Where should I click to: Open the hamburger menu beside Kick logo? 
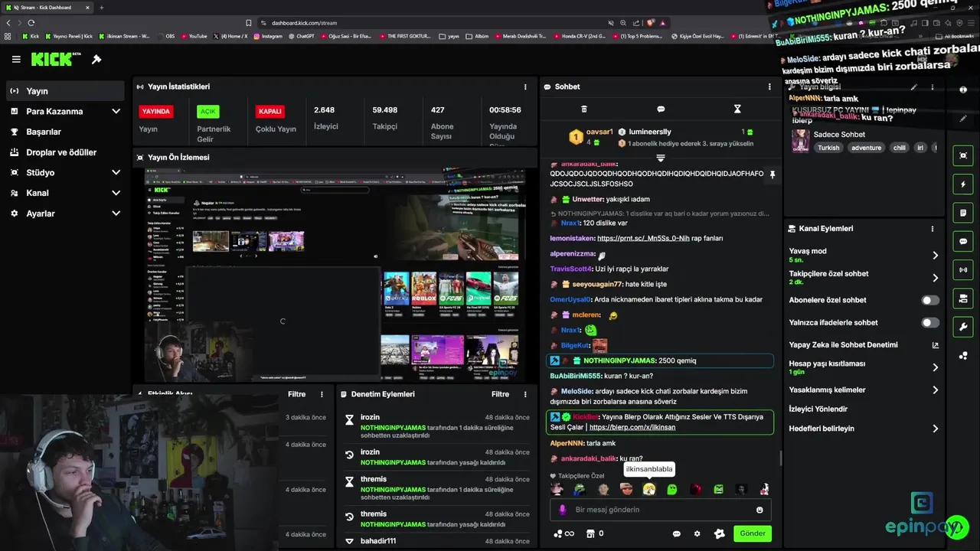click(x=16, y=59)
